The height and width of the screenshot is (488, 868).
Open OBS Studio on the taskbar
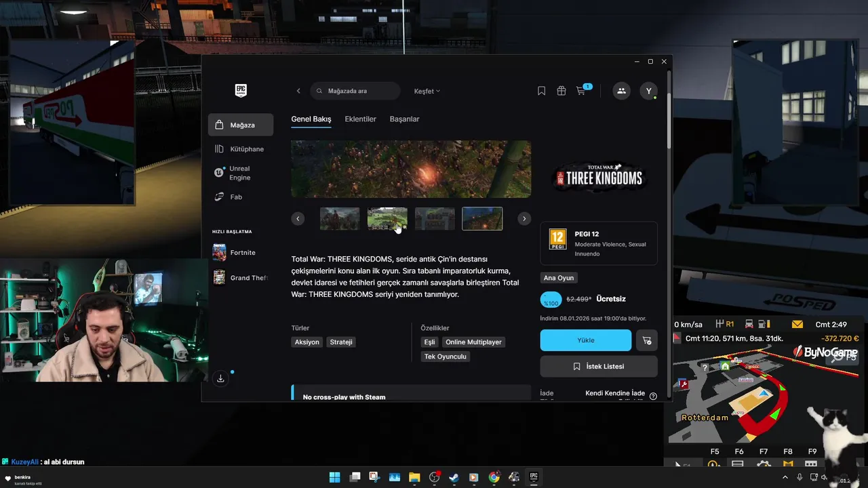[x=434, y=477]
